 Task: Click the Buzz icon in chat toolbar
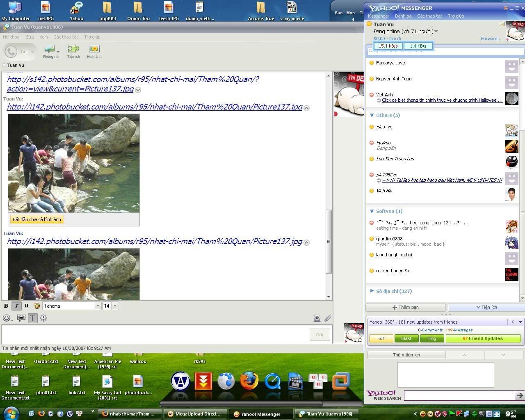click(43, 318)
